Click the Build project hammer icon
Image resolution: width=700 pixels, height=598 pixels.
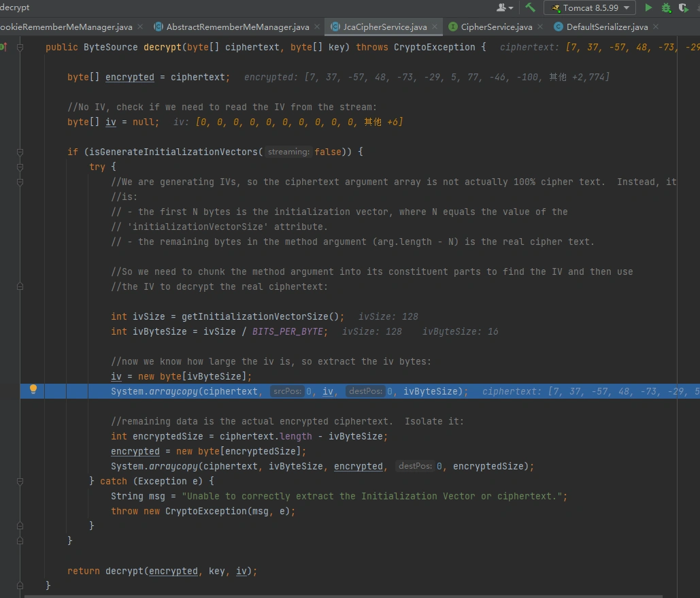click(531, 8)
